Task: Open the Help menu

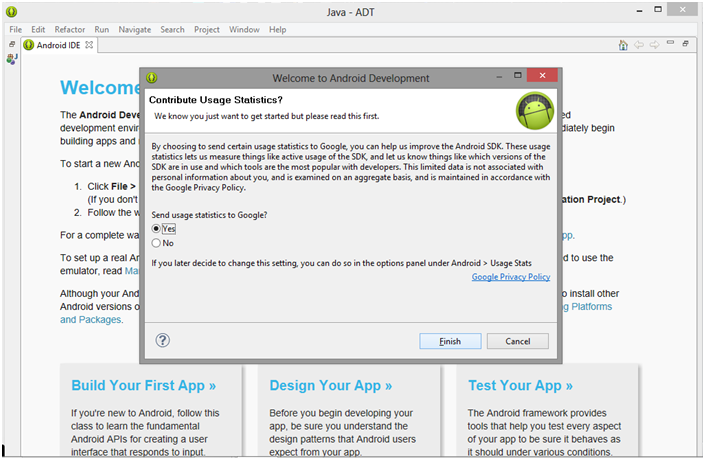Action: [x=277, y=30]
